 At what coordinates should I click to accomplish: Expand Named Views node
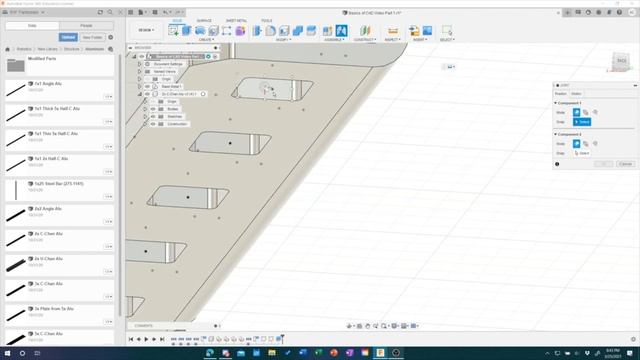(140, 71)
